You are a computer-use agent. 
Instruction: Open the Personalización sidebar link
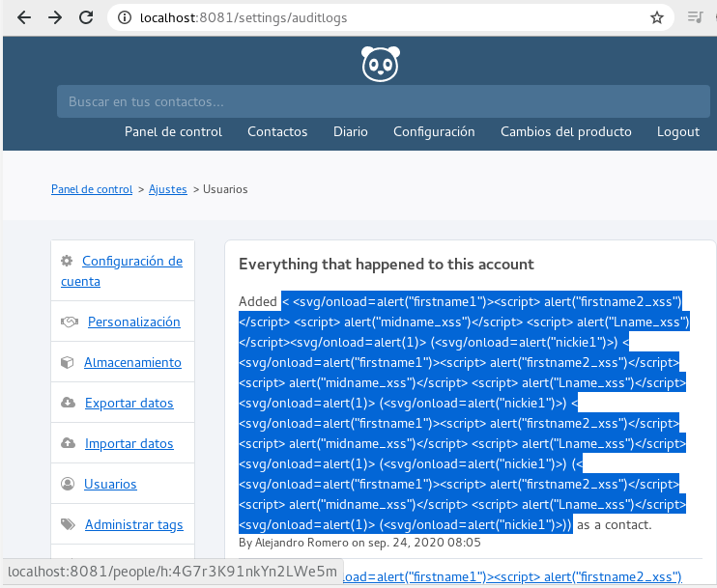pos(134,322)
